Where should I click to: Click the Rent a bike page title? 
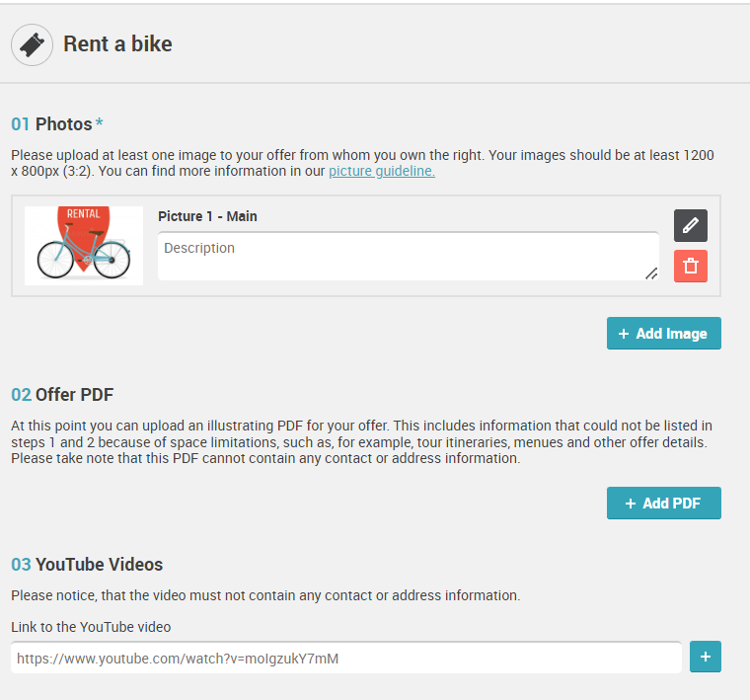117,44
